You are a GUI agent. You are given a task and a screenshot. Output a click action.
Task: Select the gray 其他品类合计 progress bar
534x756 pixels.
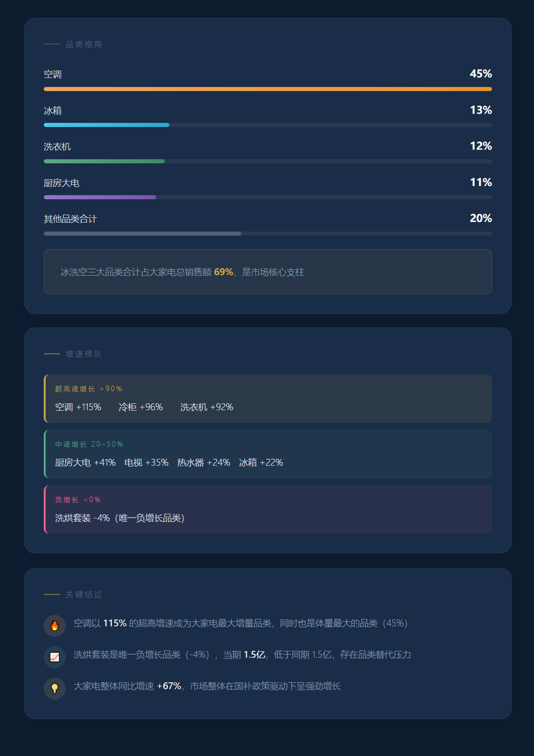tap(143, 234)
